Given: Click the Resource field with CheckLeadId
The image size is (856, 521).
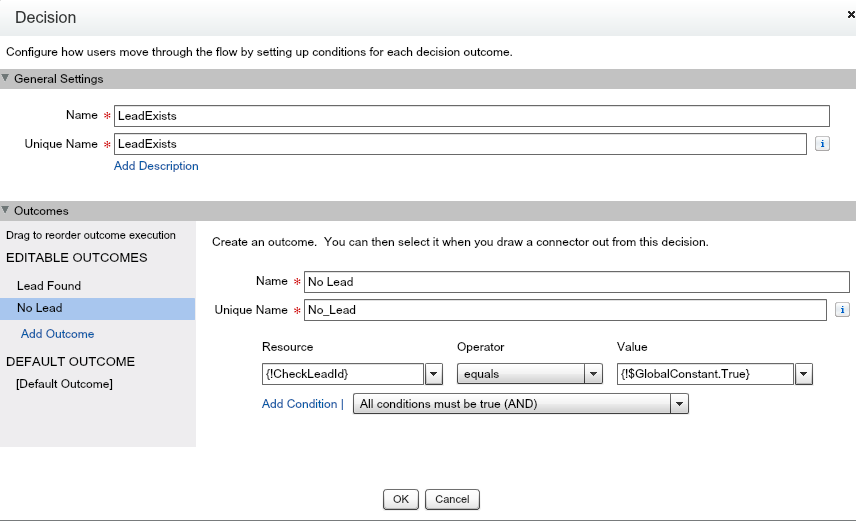Looking at the screenshot, I should coord(342,374).
